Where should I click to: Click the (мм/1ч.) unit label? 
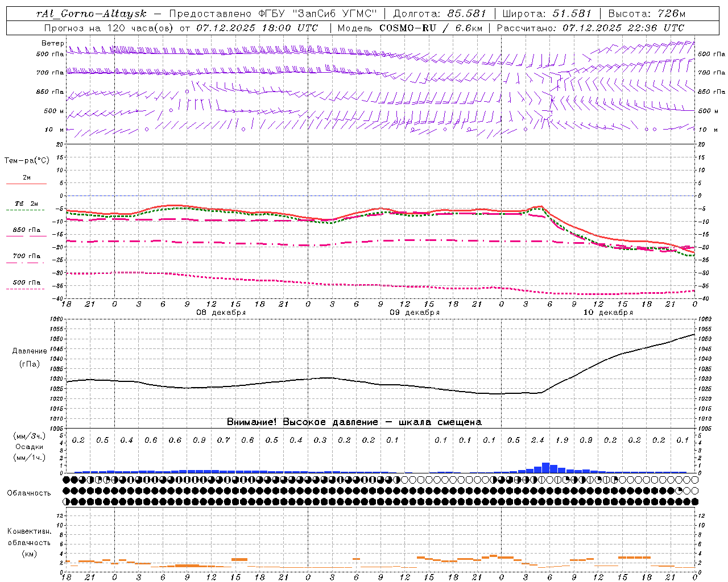tap(30, 458)
